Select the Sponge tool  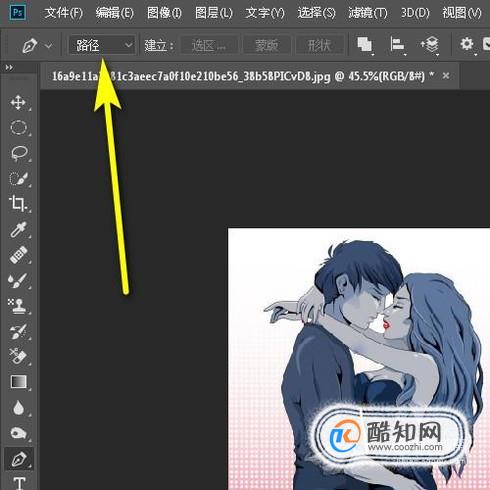click(x=18, y=433)
